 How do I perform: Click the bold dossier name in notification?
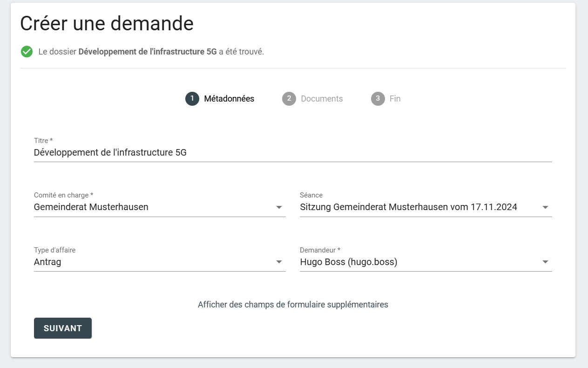(148, 52)
